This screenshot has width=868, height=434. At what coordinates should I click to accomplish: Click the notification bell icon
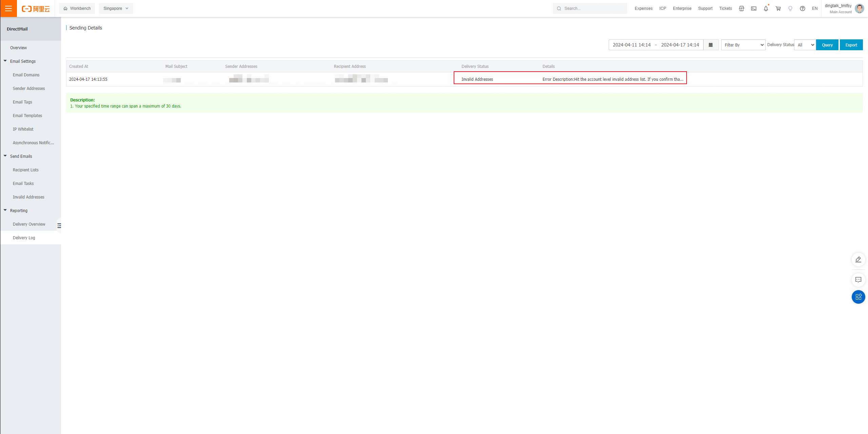tap(766, 8)
